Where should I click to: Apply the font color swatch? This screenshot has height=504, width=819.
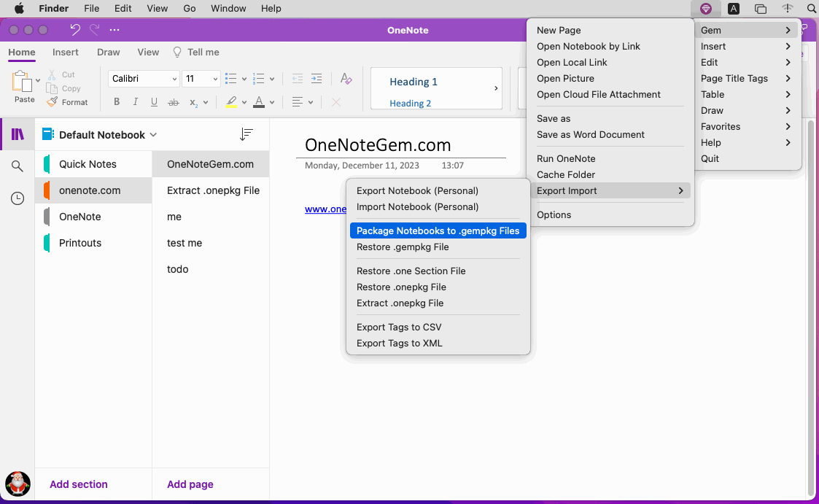tap(259, 102)
